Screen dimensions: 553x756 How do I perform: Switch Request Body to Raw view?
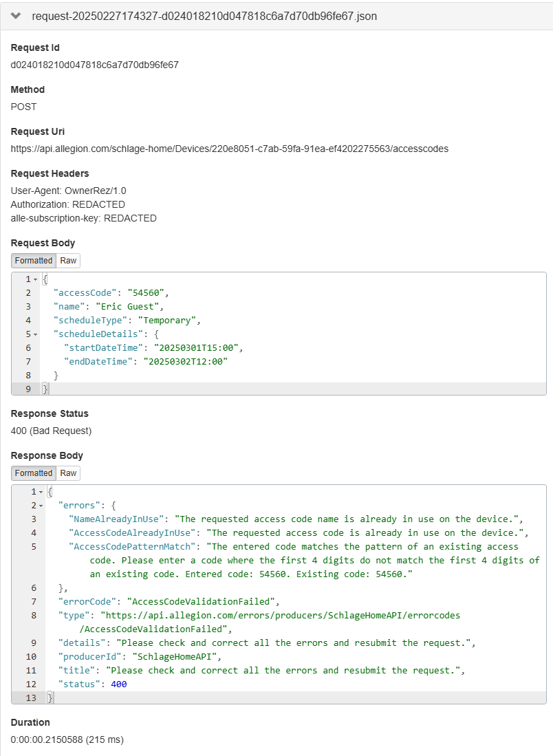point(68,261)
